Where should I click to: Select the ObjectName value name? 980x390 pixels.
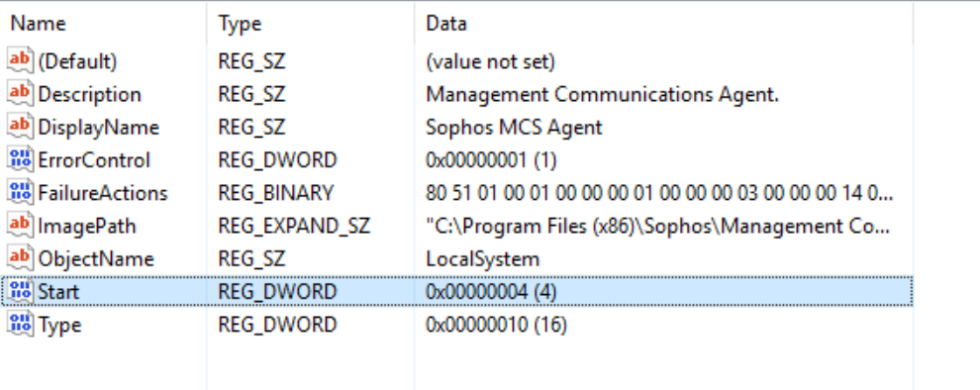tap(96, 258)
